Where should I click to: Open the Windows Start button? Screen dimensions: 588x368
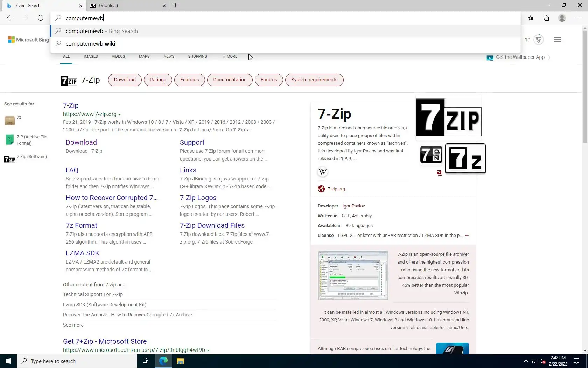click(x=8, y=361)
